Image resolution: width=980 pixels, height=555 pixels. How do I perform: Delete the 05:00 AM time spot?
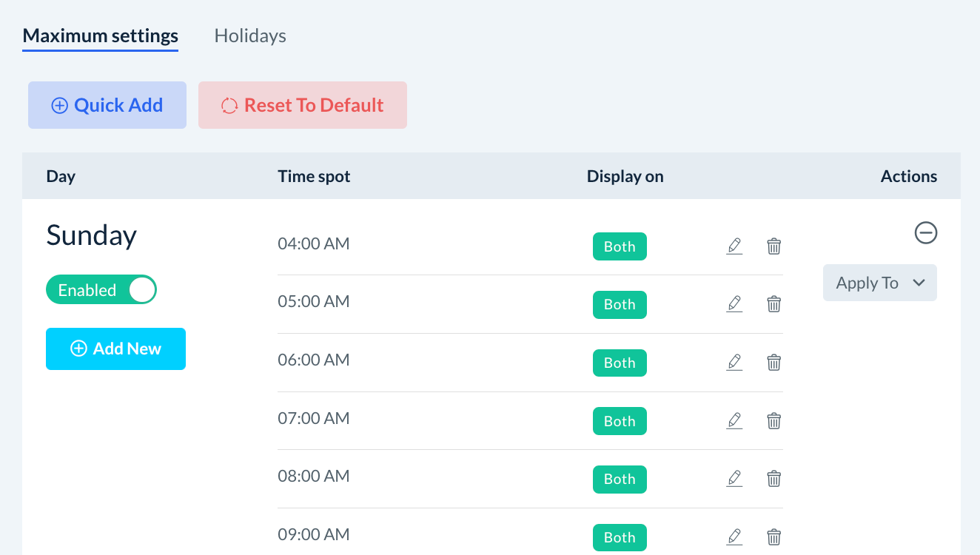[773, 304]
